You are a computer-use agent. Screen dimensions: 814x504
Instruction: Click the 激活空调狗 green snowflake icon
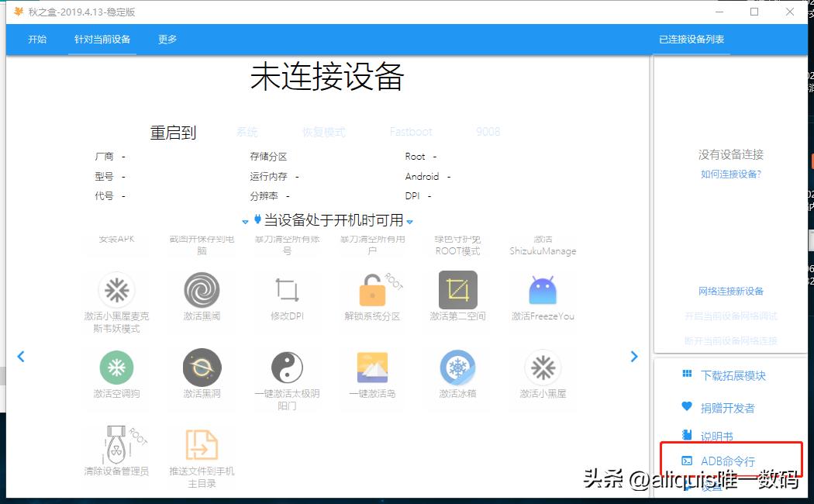coord(117,368)
